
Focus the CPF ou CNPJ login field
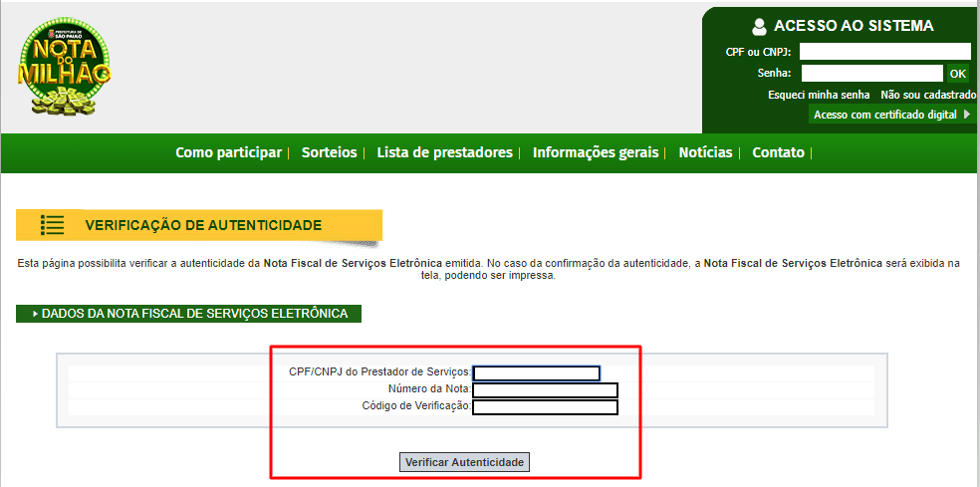tap(885, 51)
